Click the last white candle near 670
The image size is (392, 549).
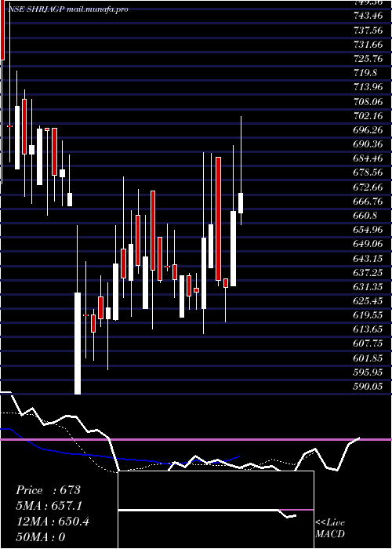(241, 202)
